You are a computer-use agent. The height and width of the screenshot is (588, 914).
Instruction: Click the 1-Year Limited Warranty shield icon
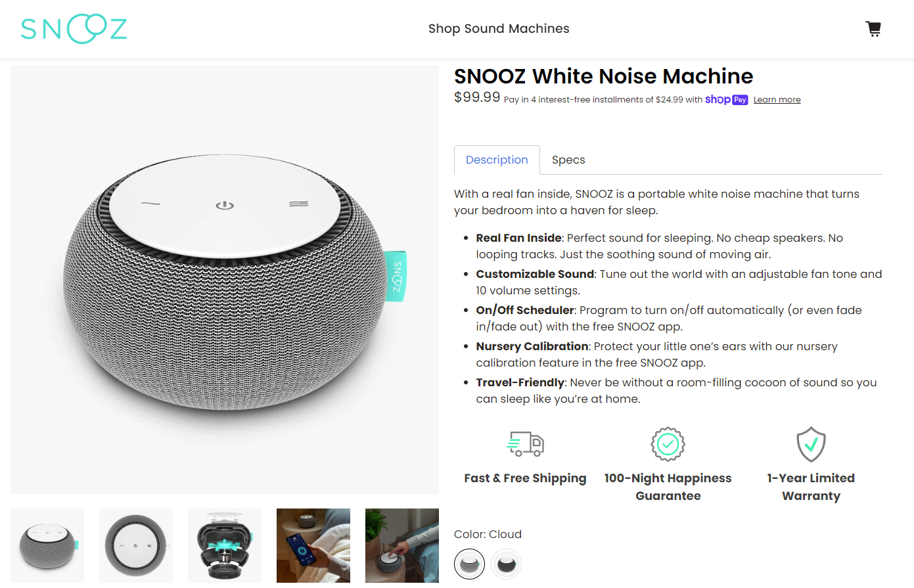(811, 445)
